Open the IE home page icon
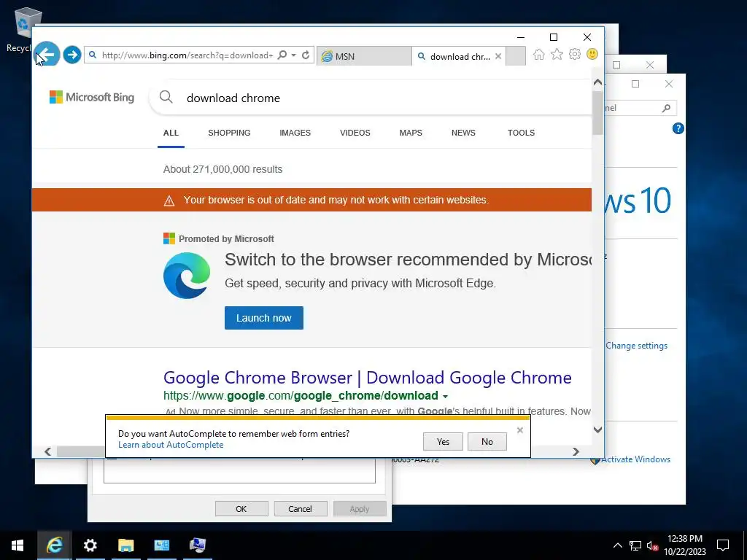Image resolution: width=747 pixels, height=560 pixels. (x=539, y=54)
